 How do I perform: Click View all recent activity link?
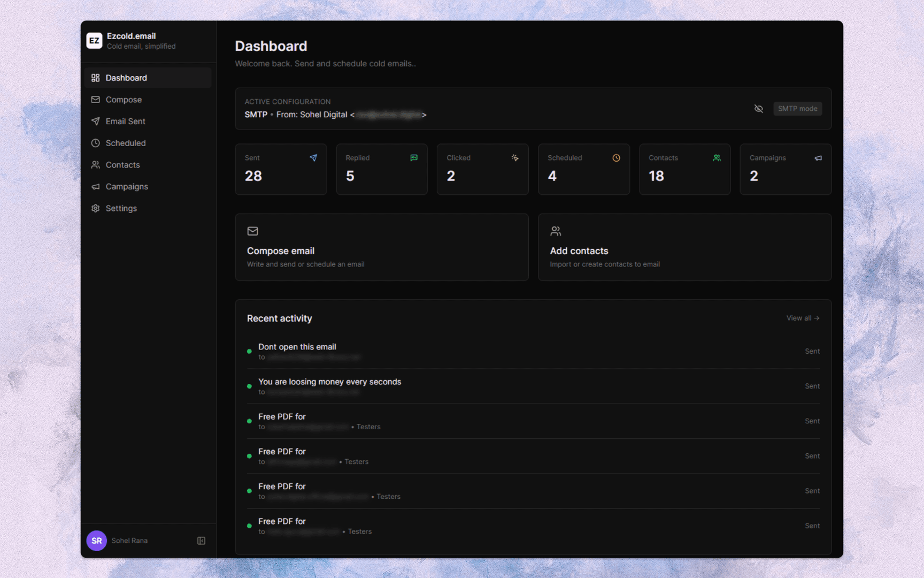pos(803,318)
